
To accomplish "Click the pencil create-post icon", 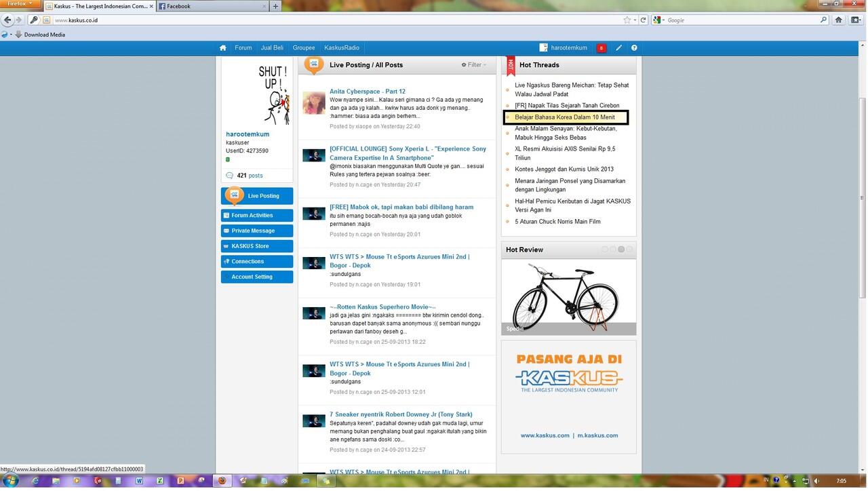I will [618, 48].
